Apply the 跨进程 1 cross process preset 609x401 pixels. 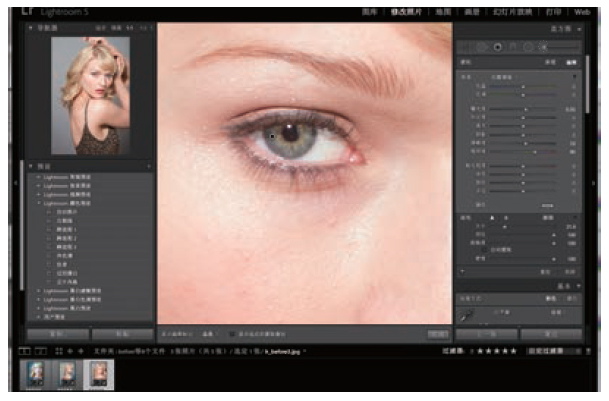67,230
